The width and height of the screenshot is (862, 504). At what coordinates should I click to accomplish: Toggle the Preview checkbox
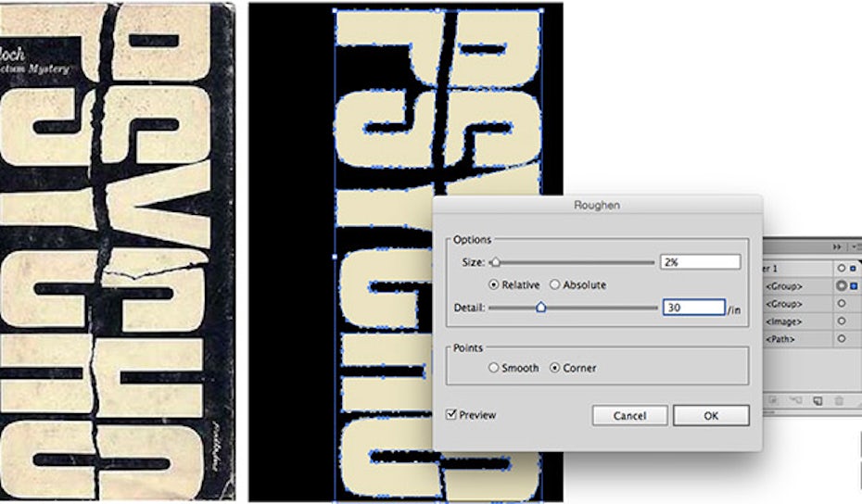pos(451,414)
